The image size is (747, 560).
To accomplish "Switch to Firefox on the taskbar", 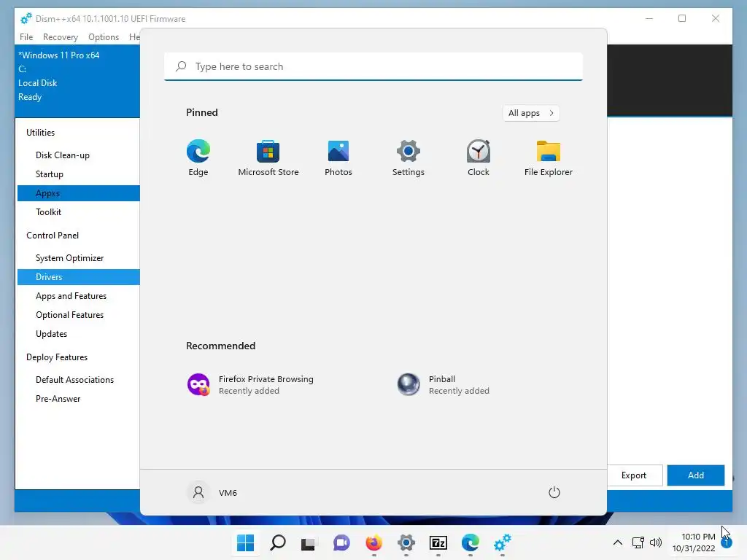I will 374,542.
